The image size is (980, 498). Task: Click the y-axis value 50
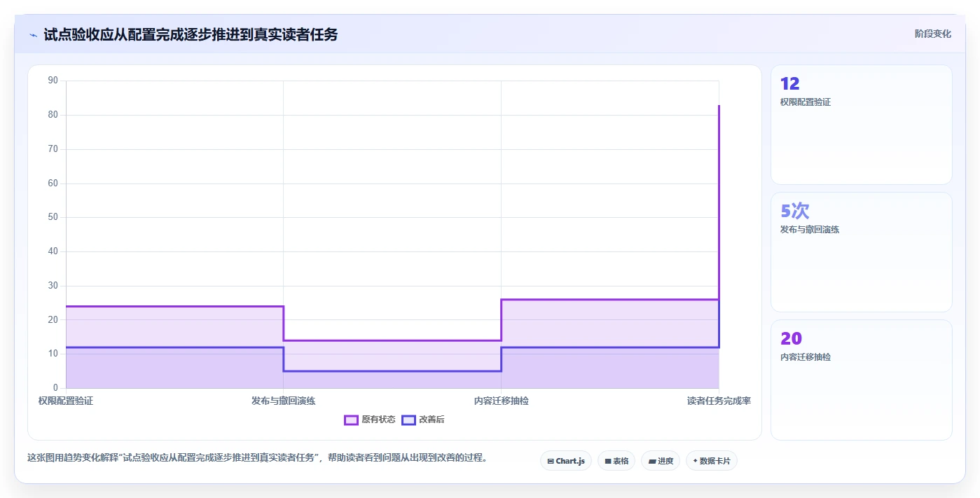[x=53, y=217]
